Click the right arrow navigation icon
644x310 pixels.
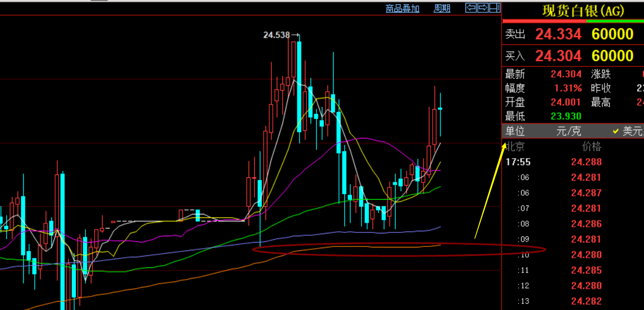[482, 8]
